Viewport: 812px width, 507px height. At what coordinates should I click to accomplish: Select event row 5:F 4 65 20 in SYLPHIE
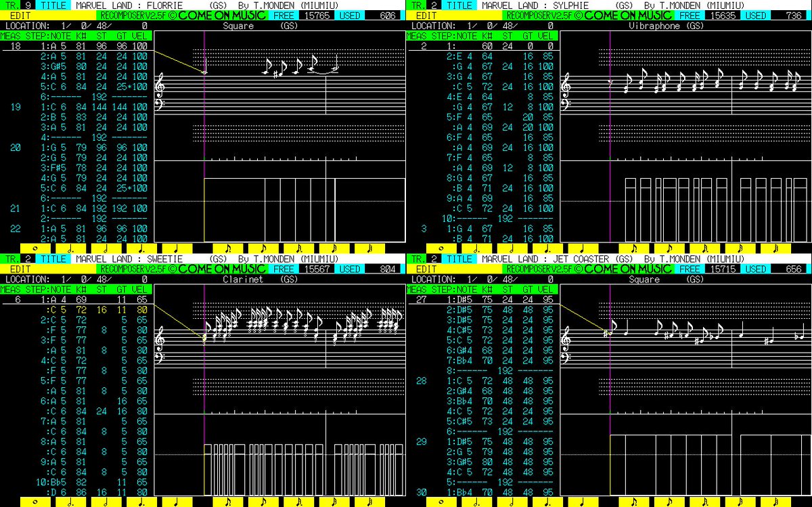coord(500,117)
